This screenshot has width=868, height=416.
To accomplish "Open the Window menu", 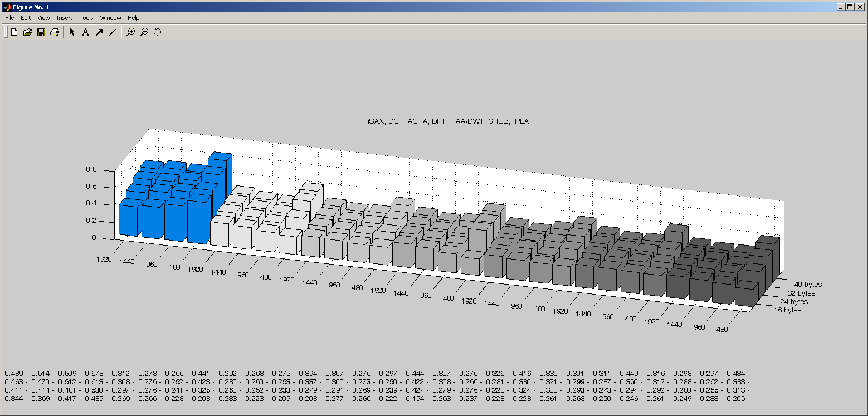I will (x=110, y=18).
